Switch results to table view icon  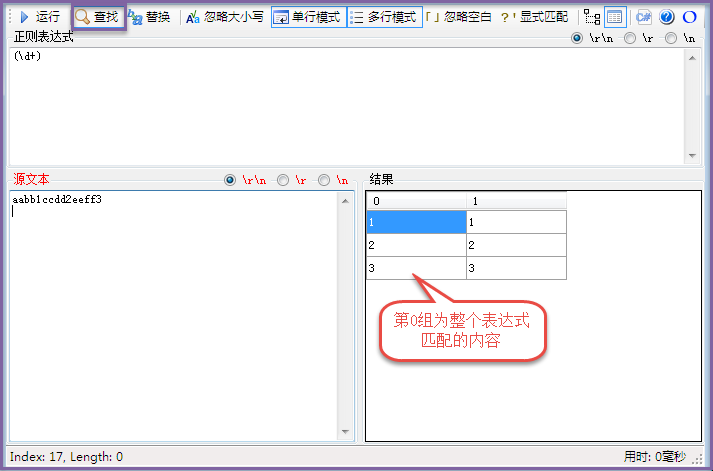[615, 17]
